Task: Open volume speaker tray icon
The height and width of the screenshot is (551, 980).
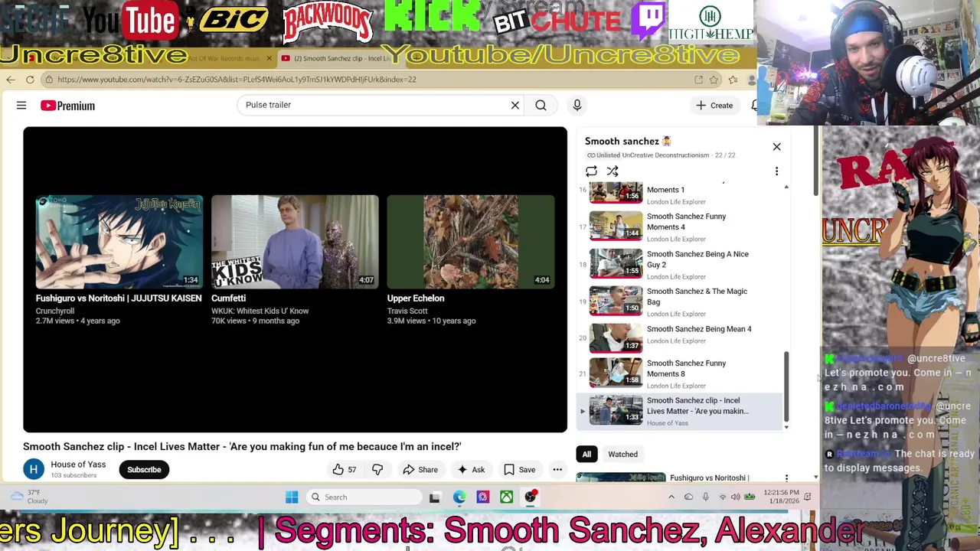Action: point(735,497)
